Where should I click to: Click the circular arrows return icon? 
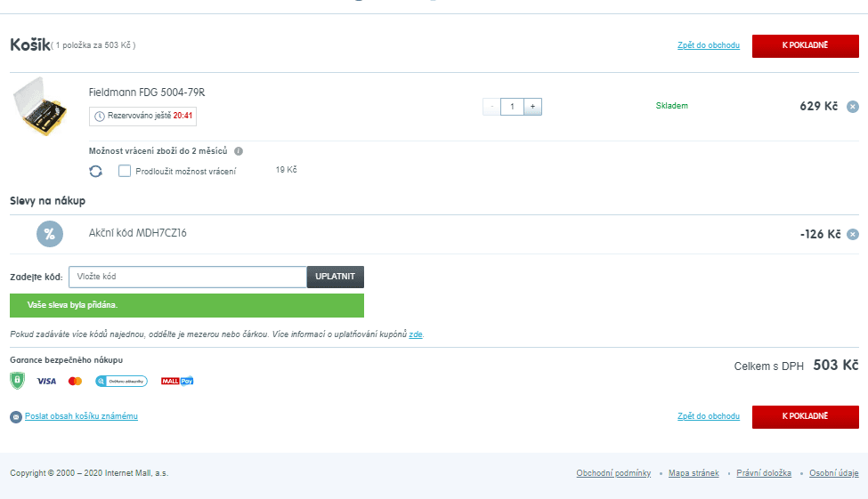coord(96,171)
